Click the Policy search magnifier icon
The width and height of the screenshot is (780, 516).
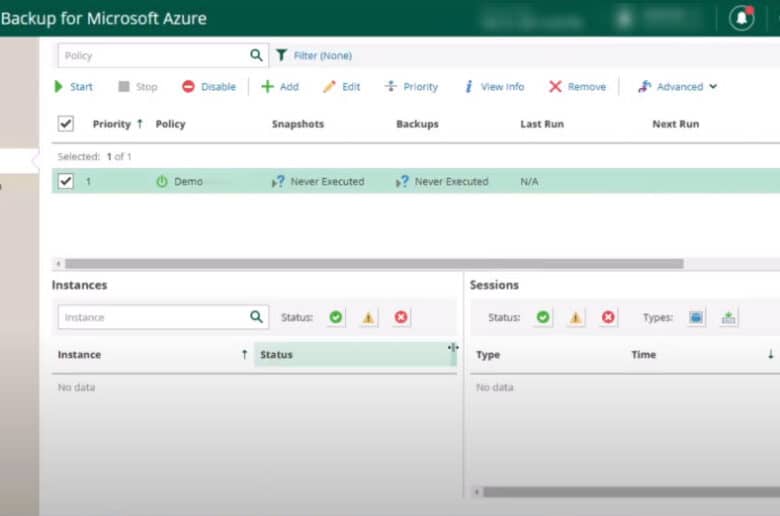(256, 55)
